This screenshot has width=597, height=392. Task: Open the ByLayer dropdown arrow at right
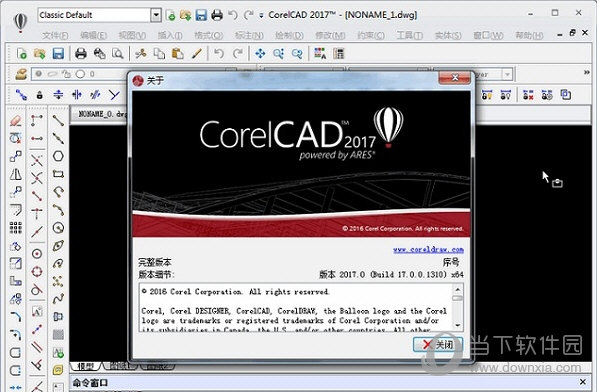click(x=507, y=74)
